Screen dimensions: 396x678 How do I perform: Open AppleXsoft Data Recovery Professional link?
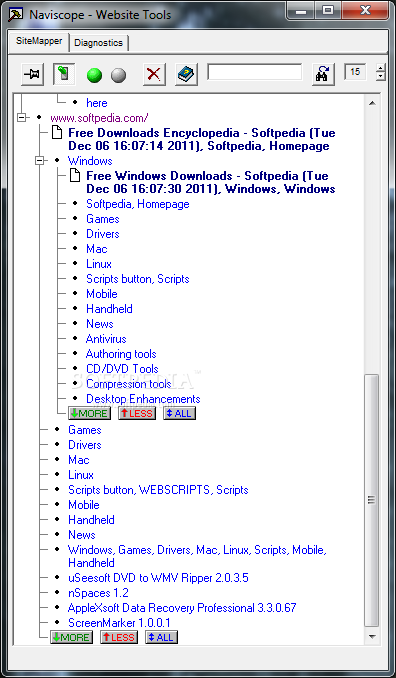tap(182, 608)
